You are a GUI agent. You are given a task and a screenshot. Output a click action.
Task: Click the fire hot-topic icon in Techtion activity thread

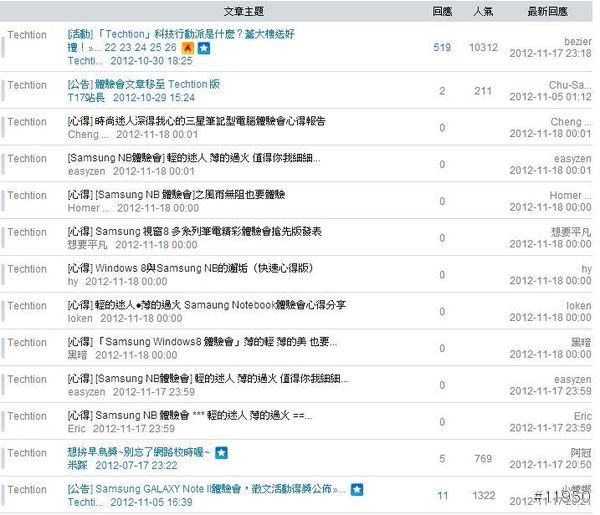pyautogui.click(x=188, y=48)
